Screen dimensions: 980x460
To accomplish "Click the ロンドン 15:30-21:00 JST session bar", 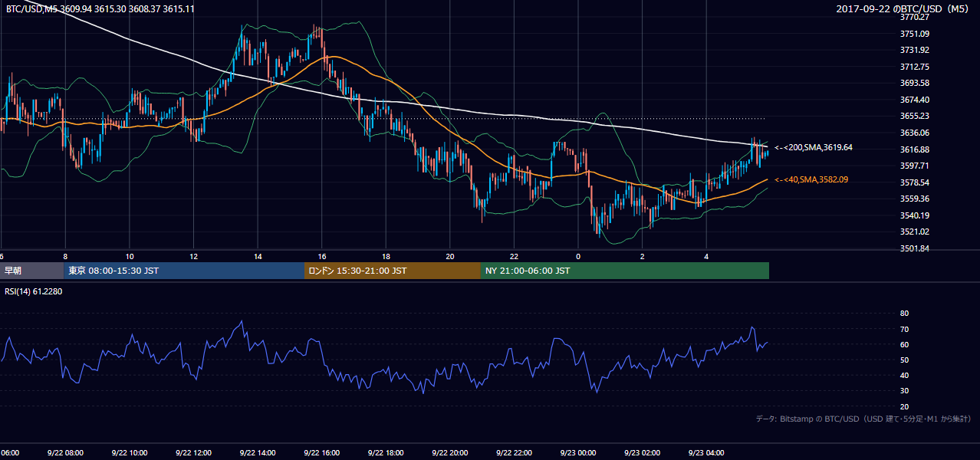I will [393, 271].
